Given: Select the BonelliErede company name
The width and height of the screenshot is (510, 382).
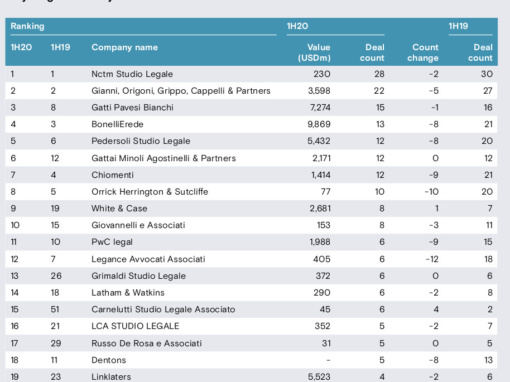Looking at the screenshot, I should pos(117,124).
